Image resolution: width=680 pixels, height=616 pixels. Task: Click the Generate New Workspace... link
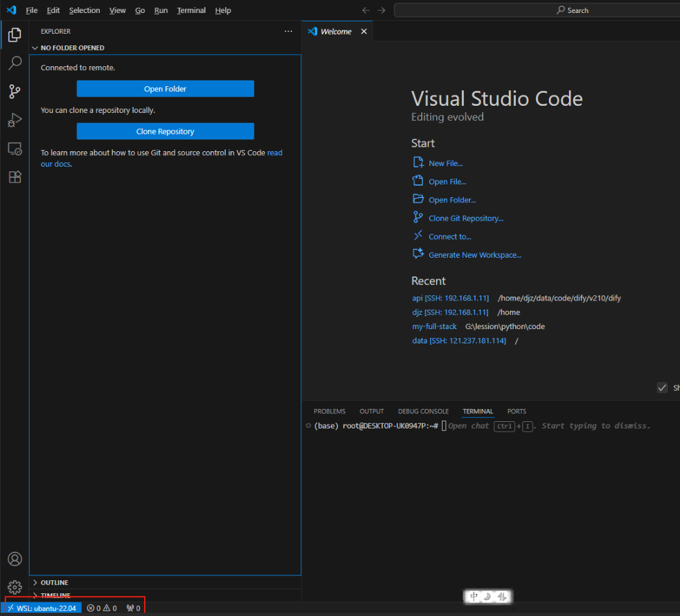[x=475, y=254]
